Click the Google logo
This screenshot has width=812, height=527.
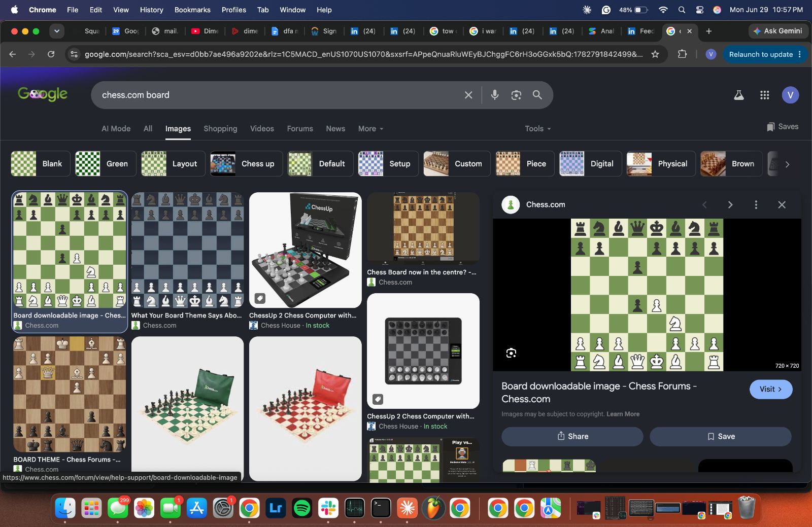[x=43, y=94]
